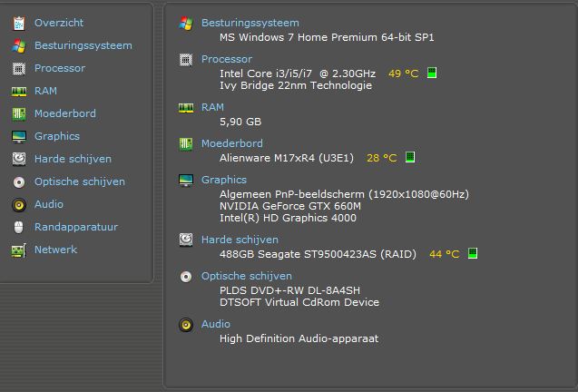Open the Harde schijven heading in summary

point(240,240)
